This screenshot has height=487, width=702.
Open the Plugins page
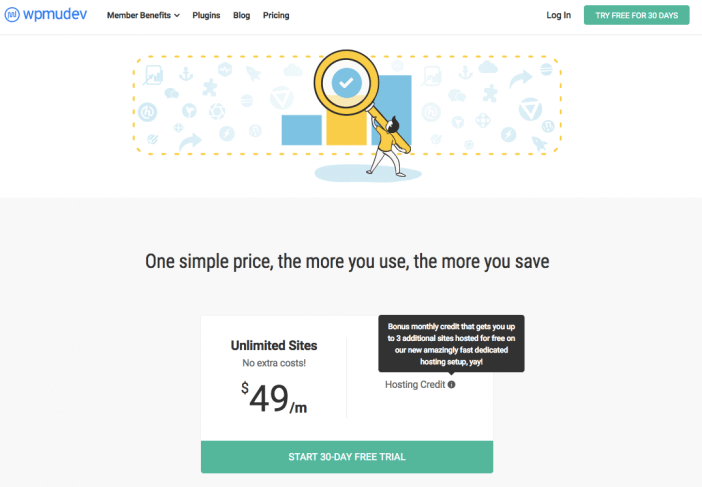(x=206, y=15)
